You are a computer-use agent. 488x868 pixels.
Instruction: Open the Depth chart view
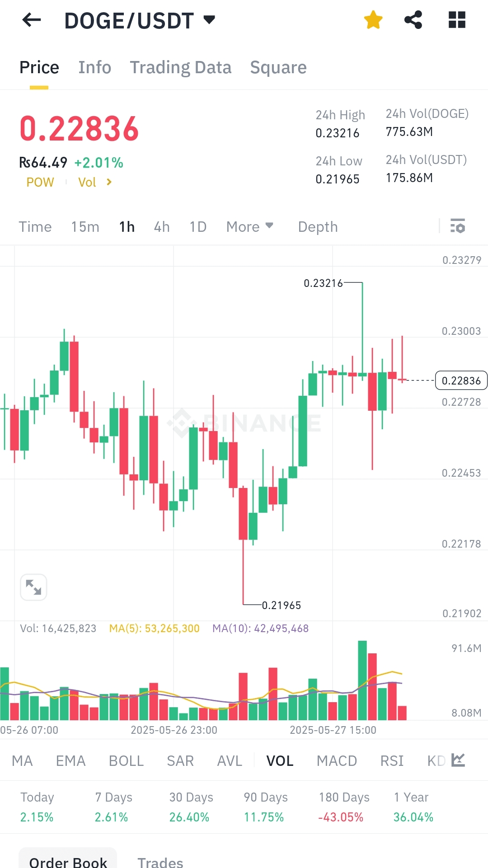click(318, 226)
